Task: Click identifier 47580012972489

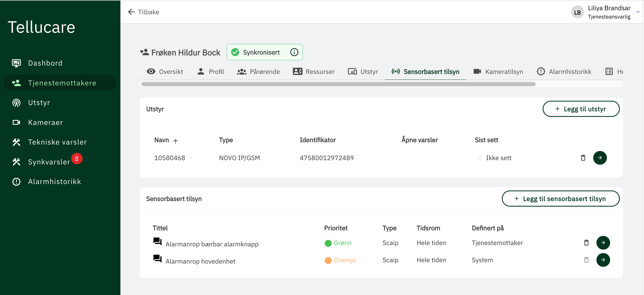Action: pyautogui.click(x=327, y=158)
